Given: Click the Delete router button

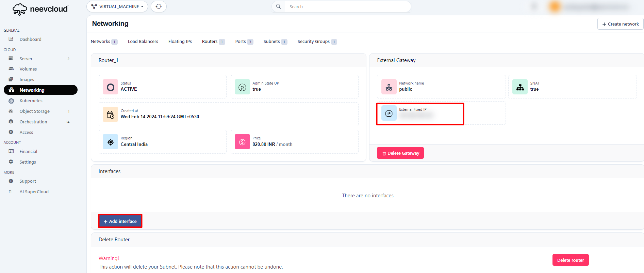Looking at the screenshot, I should coord(570,260).
